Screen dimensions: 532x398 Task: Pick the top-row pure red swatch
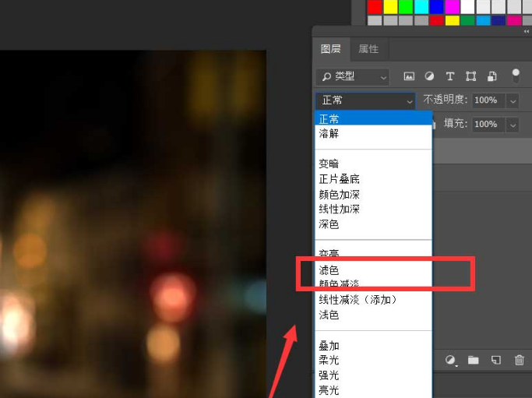(375, 7)
